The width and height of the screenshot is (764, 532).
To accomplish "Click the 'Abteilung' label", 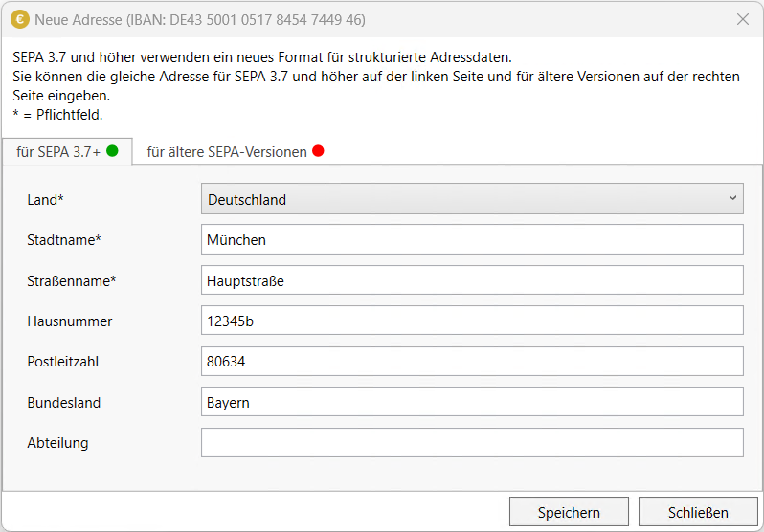I will coord(57,443).
